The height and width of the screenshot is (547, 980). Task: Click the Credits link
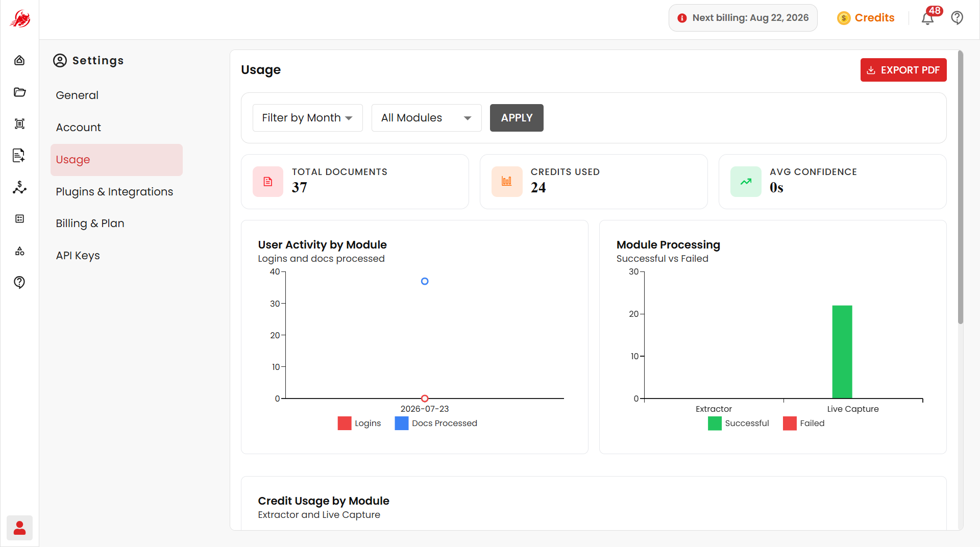coord(874,18)
